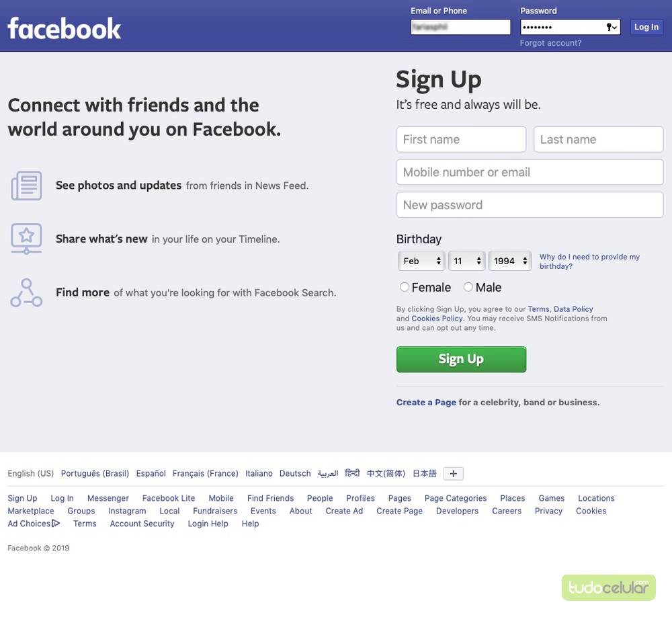Select the Male radio button

468,287
